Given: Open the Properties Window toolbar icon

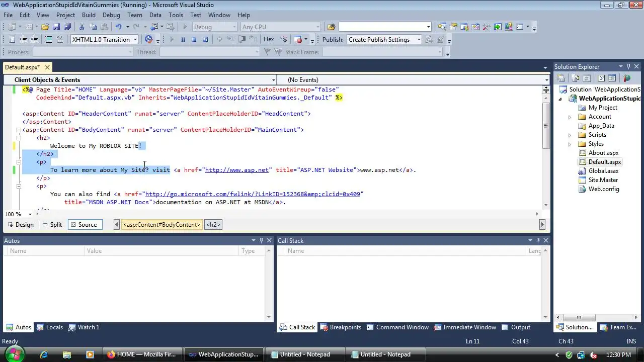Looking at the screenshot, I should (x=453, y=27).
